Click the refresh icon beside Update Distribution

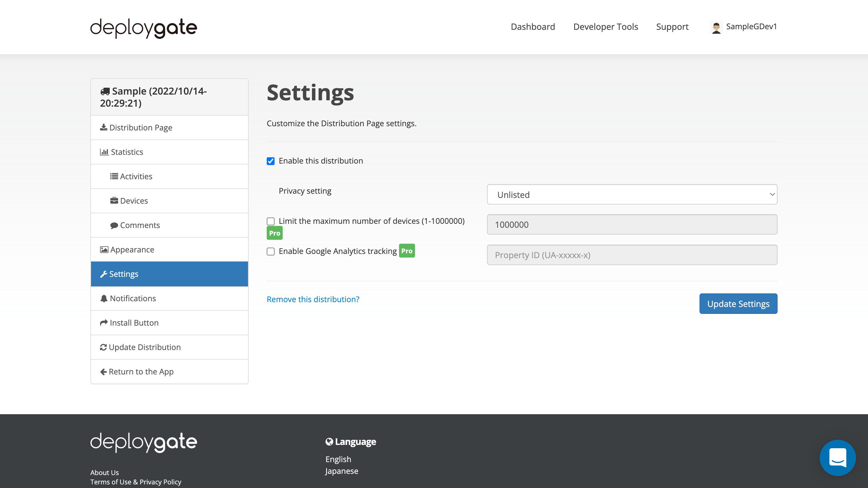click(x=103, y=347)
